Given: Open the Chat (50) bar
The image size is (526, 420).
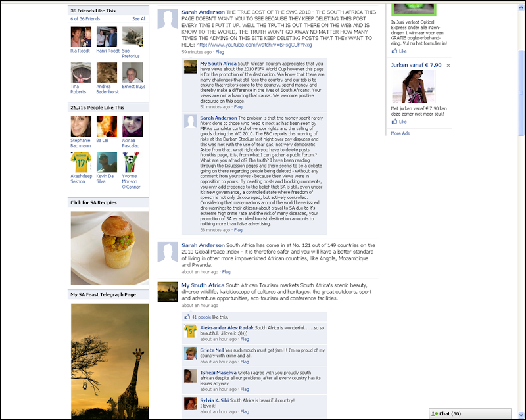Looking at the screenshot, I should pyautogui.click(x=470, y=413).
